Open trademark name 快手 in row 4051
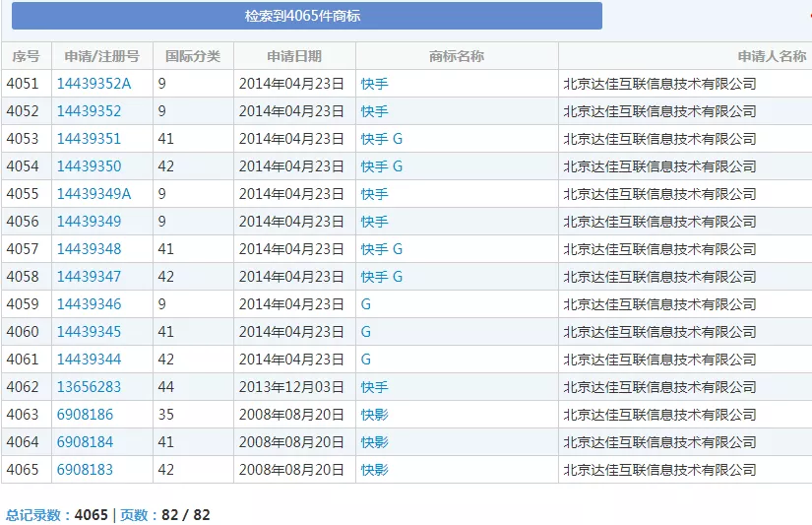The image size is (812, 525). (374, 84)
